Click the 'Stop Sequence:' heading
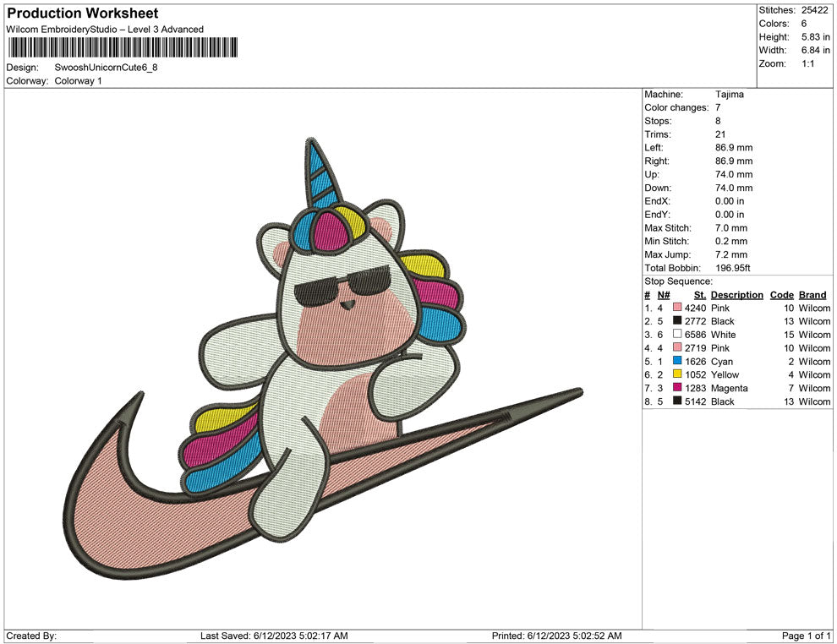This screenshot has height=644, width=837. [678, 281]
